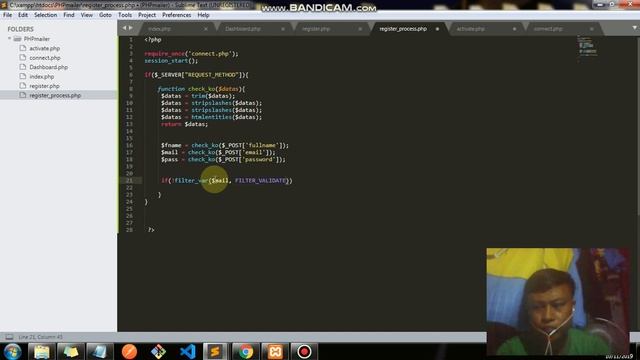The image size is (640, 360).
Task: Open Visual Studio Code from the taskbar
Action: point(187,351)
